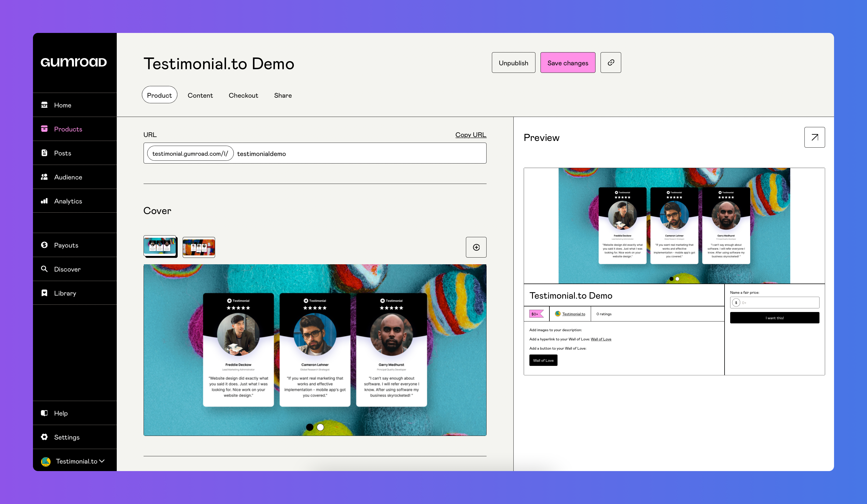This screenshot has height=504, width=867.
Task: Click the Testimonial.to Demo page title
Action: coord(219,64)
